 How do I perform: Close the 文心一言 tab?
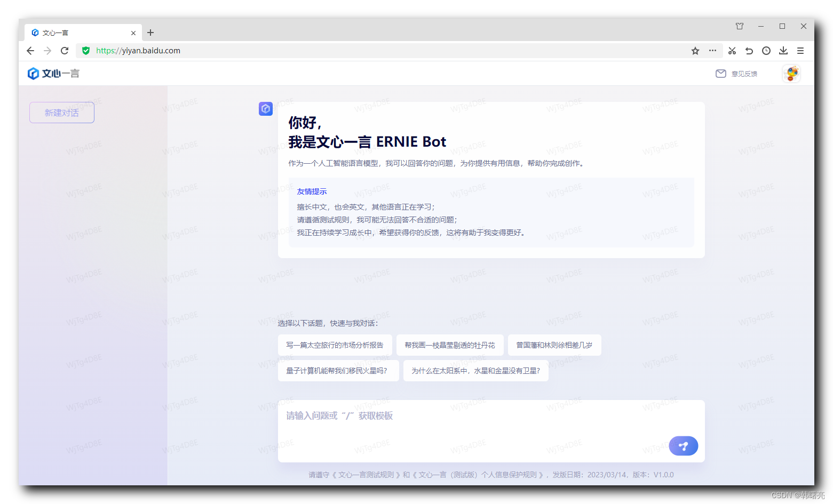(x=133, y=33)
